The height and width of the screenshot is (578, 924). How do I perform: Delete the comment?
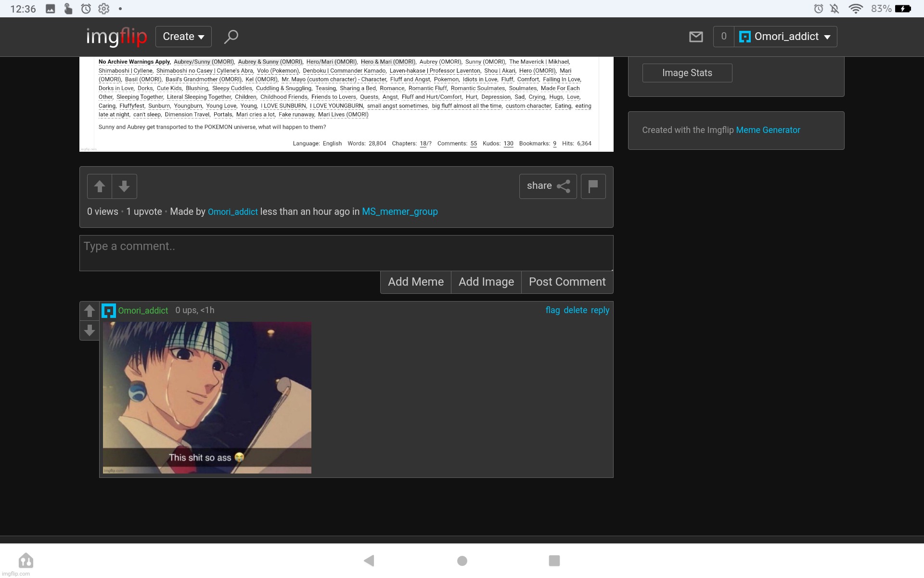click(x=576, y=310)
